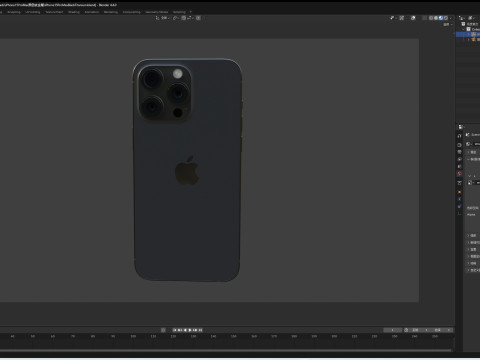Open the Output properties tab

click(x=459, y=152)
